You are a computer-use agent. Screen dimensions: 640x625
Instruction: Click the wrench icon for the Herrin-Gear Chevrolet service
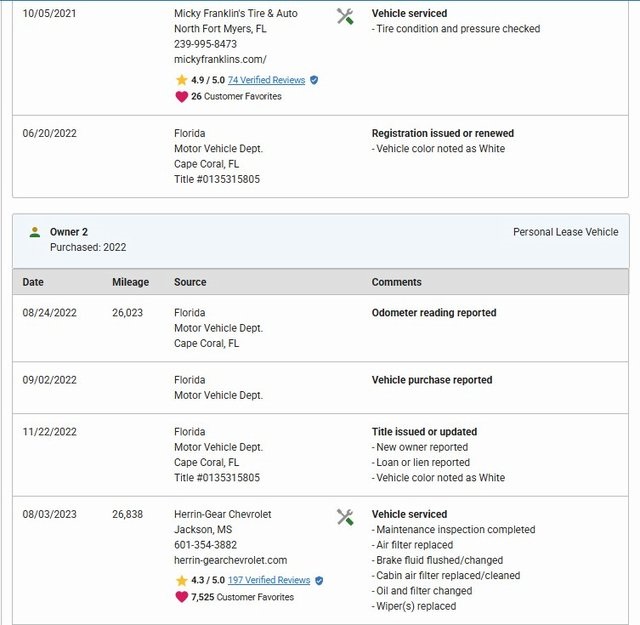point(345,517)
